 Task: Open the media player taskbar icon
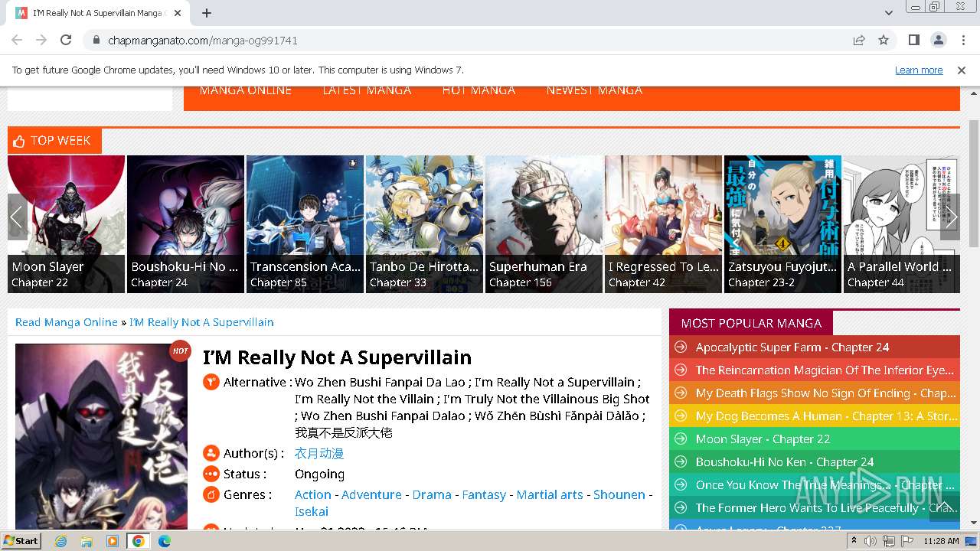pyautogui.click(x=113, y=541)
